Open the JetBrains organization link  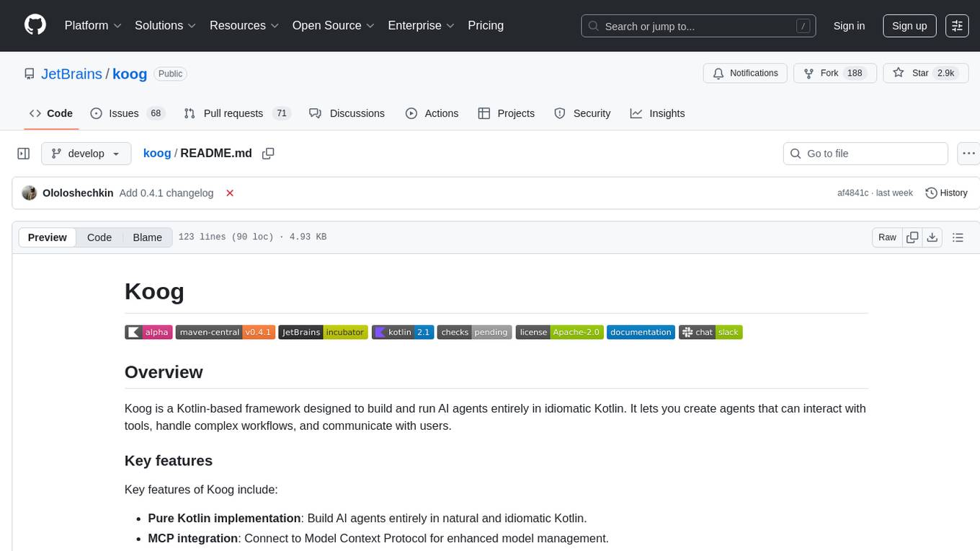tap(71, 74)
